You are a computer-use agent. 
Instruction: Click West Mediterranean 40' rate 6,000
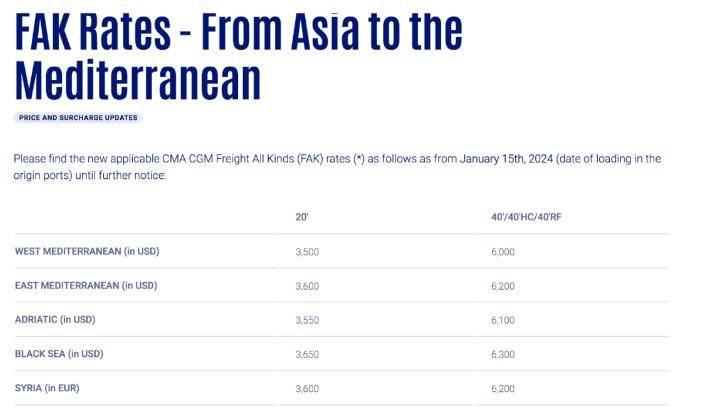click(x=502, y=252)
